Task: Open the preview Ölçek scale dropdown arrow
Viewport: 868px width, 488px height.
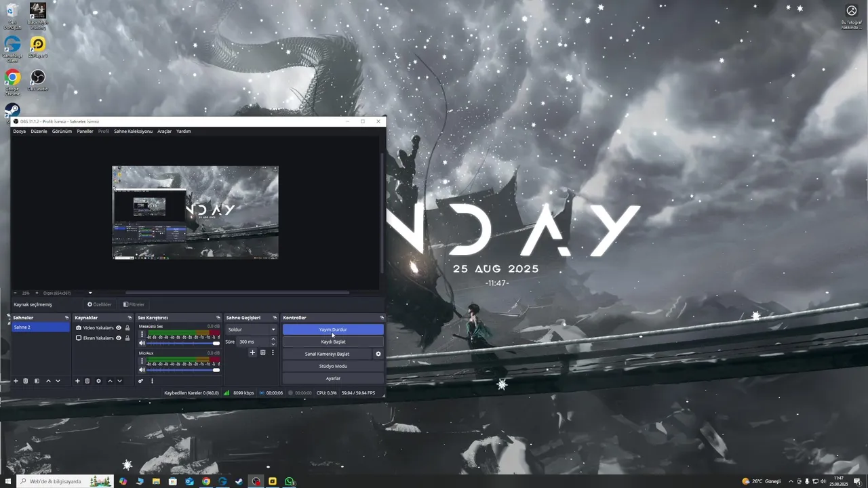Action: [90, 293]
